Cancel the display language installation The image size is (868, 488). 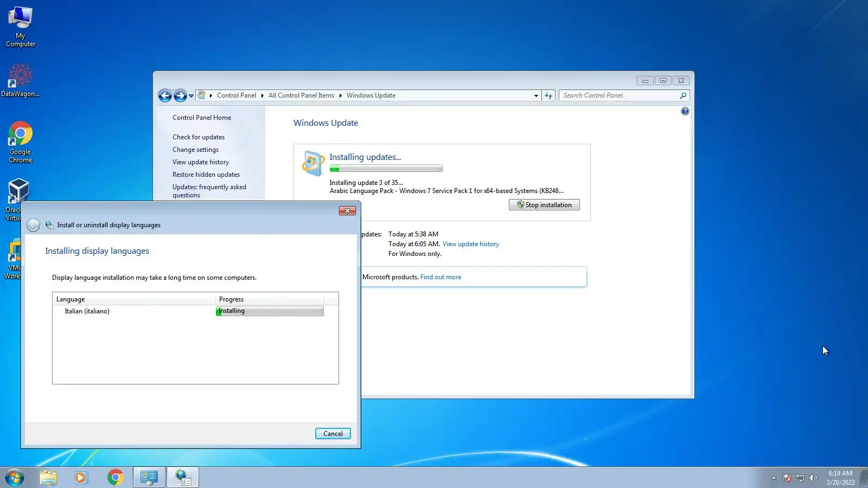pyautogui.click(x=333, y=434)
